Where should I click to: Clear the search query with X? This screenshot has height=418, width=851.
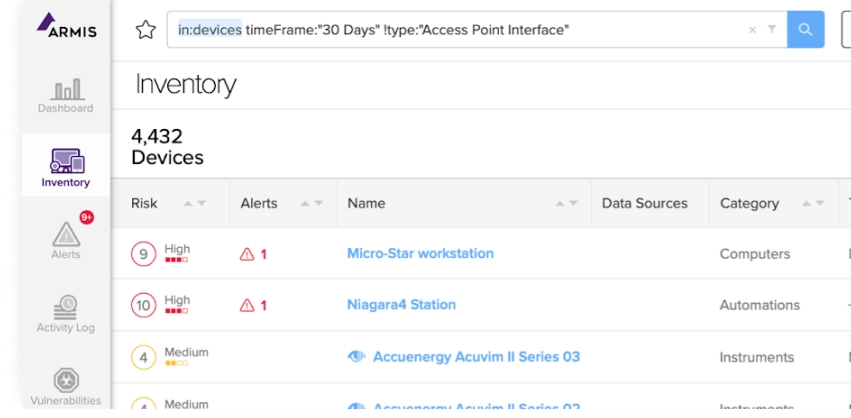pos(752,30)
